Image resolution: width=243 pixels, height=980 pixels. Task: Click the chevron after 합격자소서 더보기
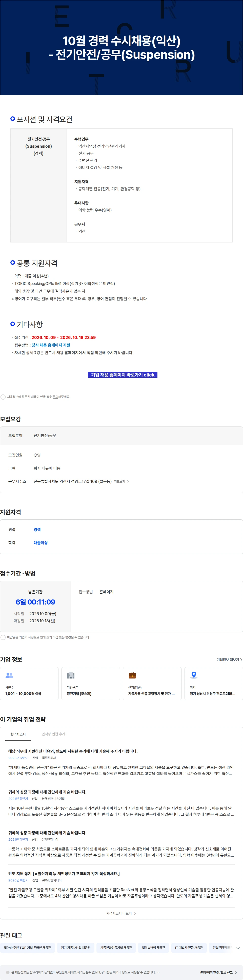point(135,913)
